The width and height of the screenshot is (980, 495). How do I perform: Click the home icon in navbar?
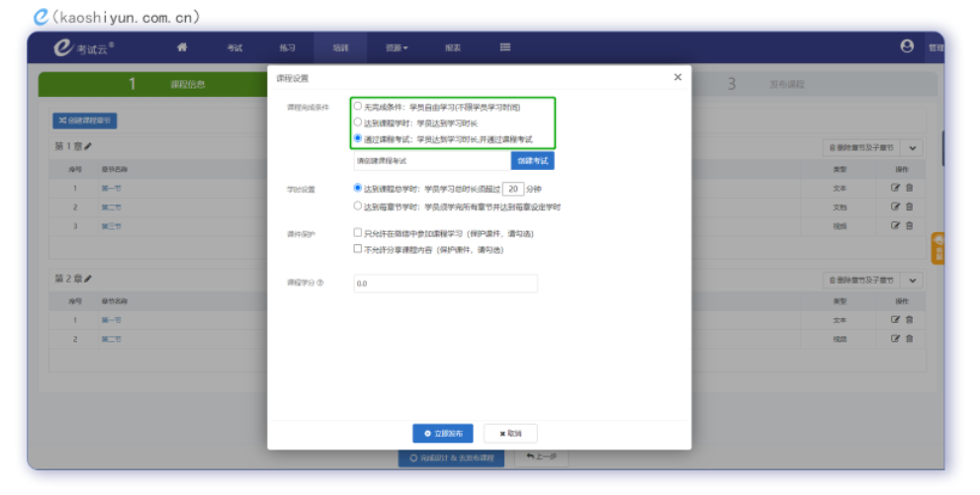tap(182, 46)
